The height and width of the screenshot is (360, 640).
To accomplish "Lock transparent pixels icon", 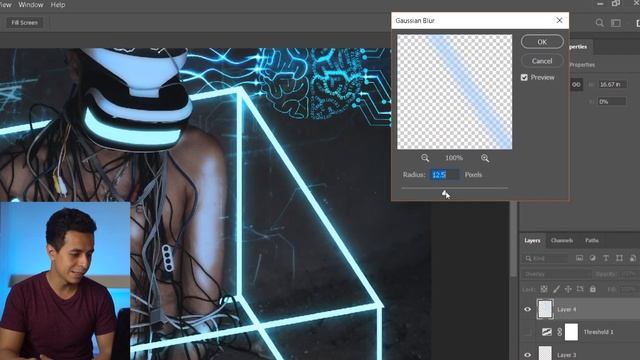I will pos(544,289).
